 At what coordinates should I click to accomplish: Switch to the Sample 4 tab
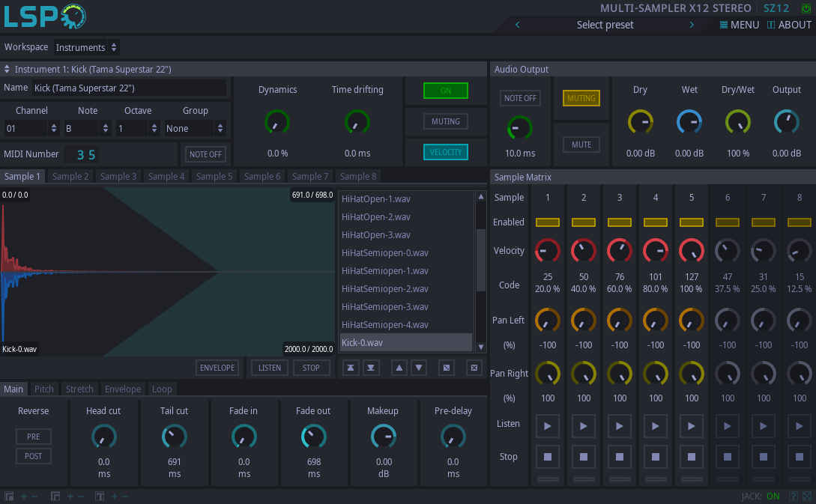[166, 177]
